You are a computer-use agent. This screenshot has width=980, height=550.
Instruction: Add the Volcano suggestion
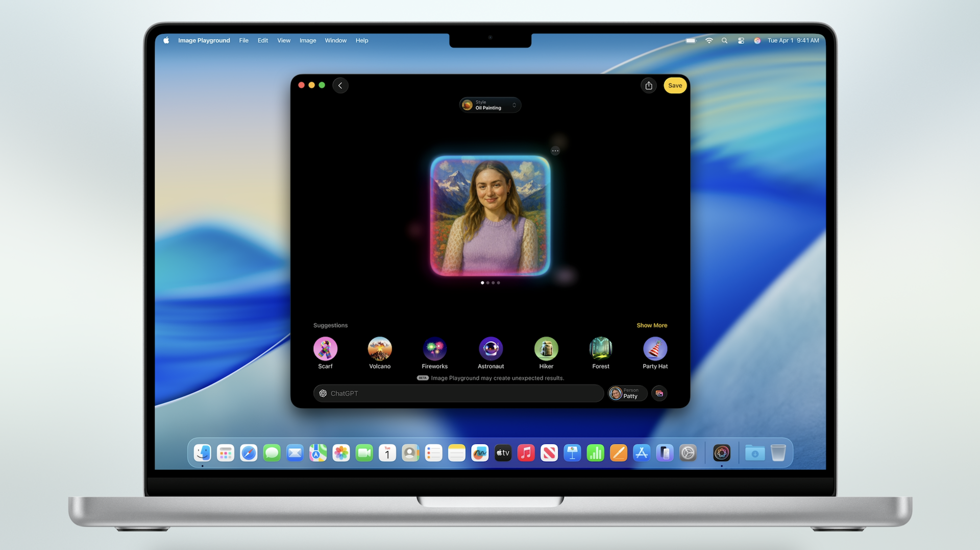point(380,349)
